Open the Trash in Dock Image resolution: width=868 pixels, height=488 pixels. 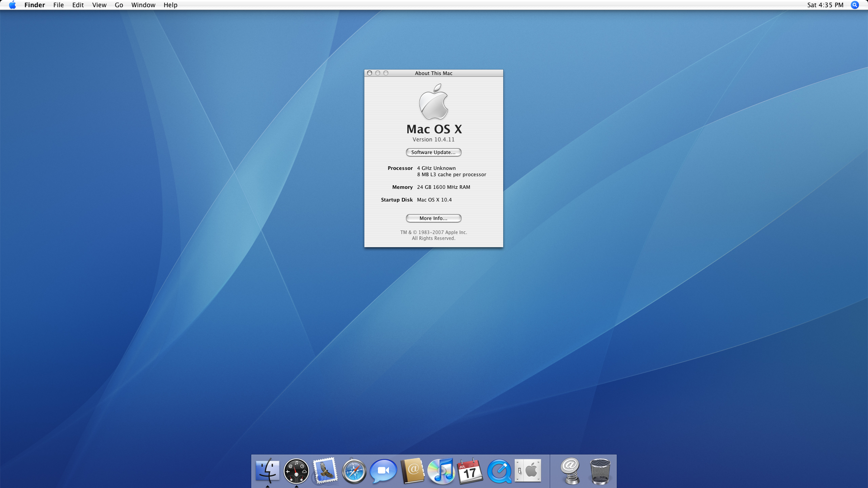tap(600, 471)
